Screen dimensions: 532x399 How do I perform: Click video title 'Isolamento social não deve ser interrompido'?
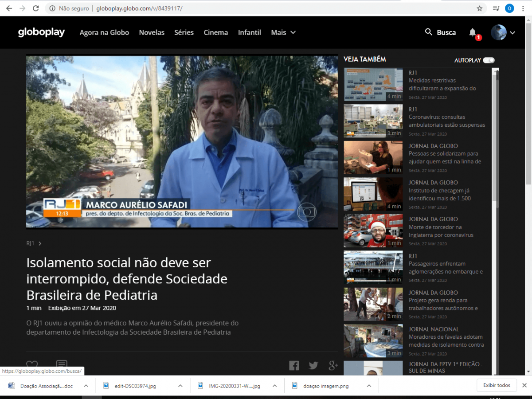(x=127, y=279)
